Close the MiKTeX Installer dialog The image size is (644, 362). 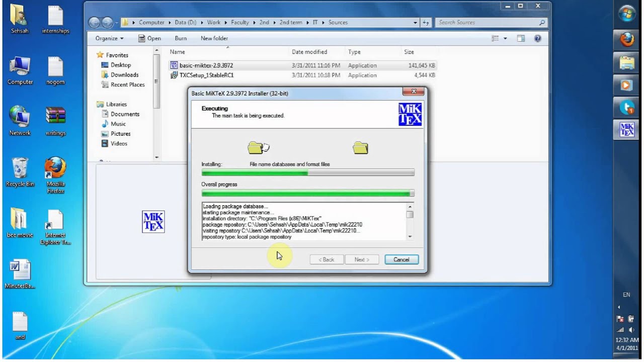414,92
